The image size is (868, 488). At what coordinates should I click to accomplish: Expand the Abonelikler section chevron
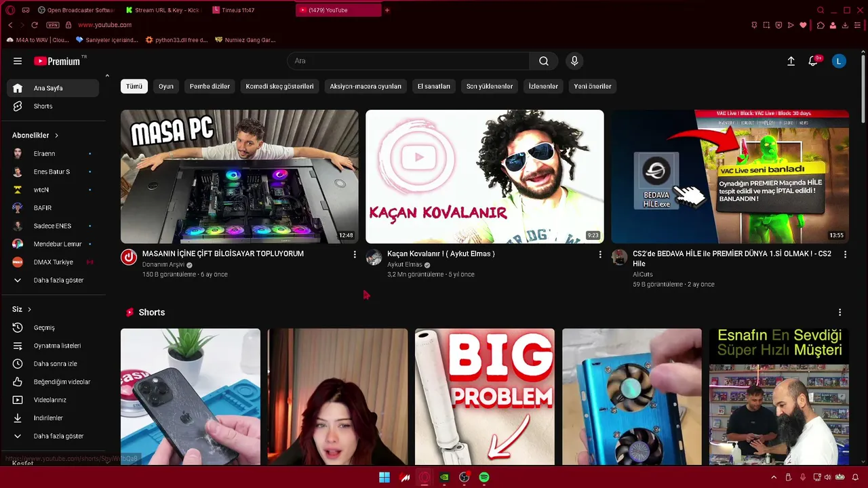pyautogui.click(x=57, y=136)
